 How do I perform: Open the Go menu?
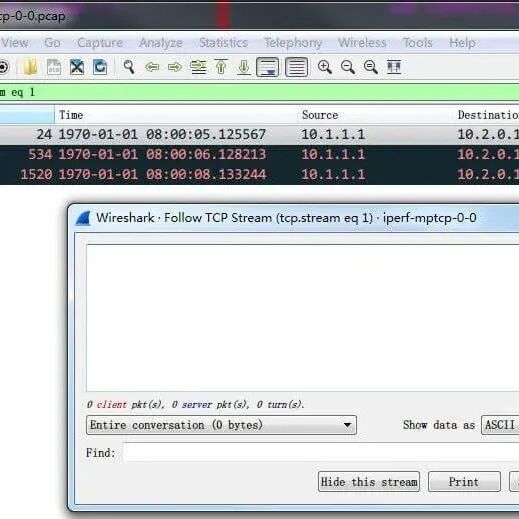click(52, 43)
